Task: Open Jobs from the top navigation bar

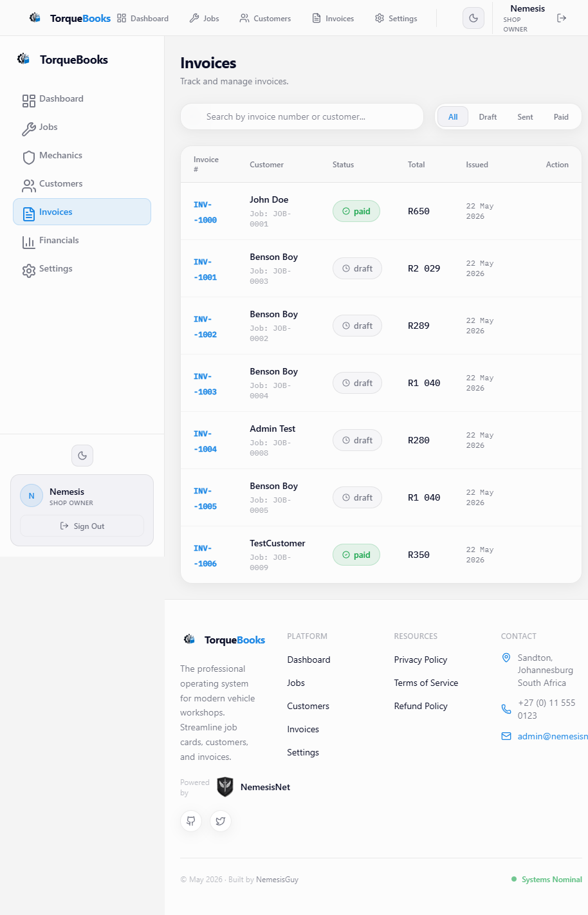Action: pos(204,18)
